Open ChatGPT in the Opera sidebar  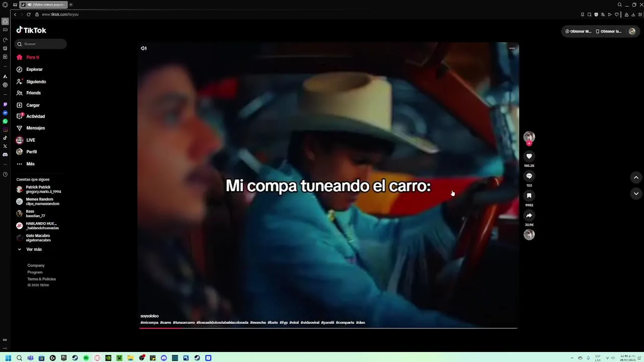click(x=5, y=85)
